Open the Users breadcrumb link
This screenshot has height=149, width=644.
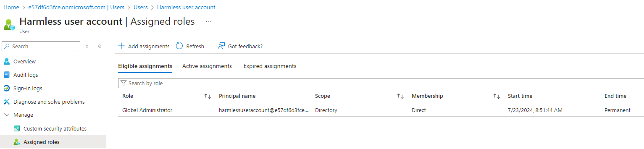pos(141,7)
